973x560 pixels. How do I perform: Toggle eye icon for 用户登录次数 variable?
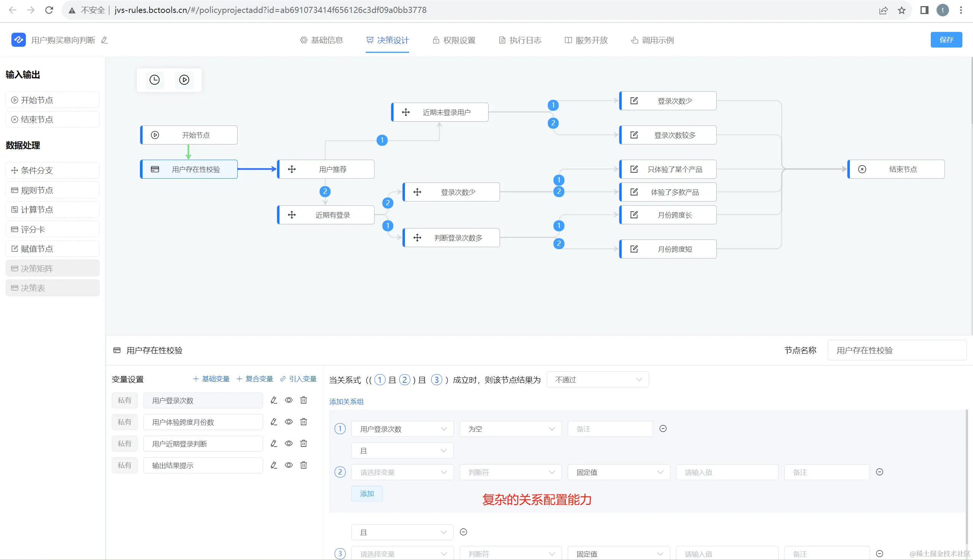pyautogui.click(x=289, y=400)
